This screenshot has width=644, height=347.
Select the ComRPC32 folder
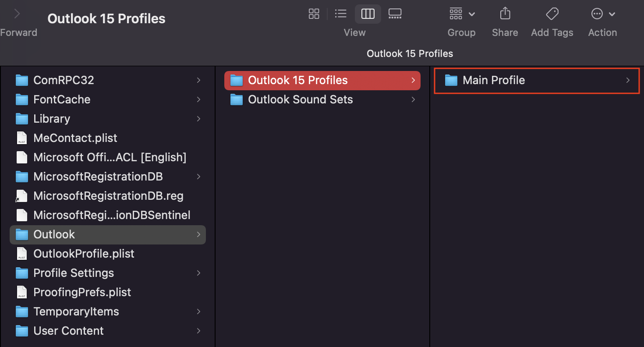point(64,80)
